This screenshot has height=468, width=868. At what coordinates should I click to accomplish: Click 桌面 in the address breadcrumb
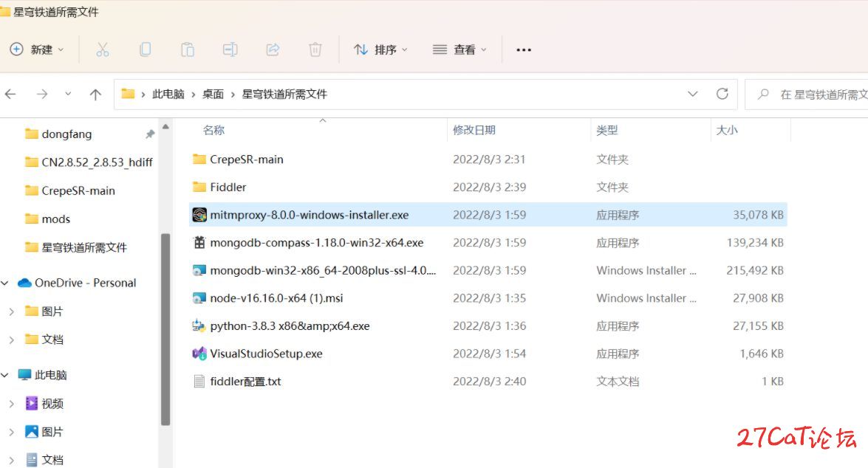[x=213, y=94]
